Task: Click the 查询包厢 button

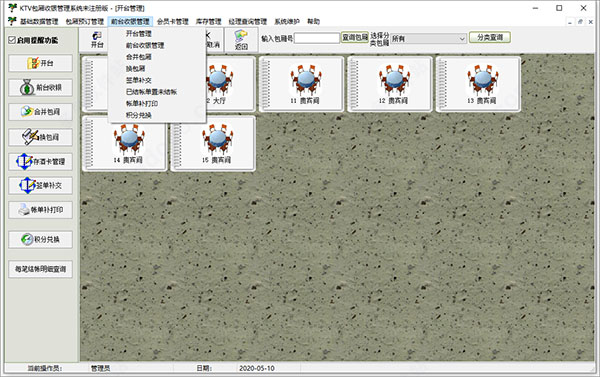Action: [x=355, y=37]
